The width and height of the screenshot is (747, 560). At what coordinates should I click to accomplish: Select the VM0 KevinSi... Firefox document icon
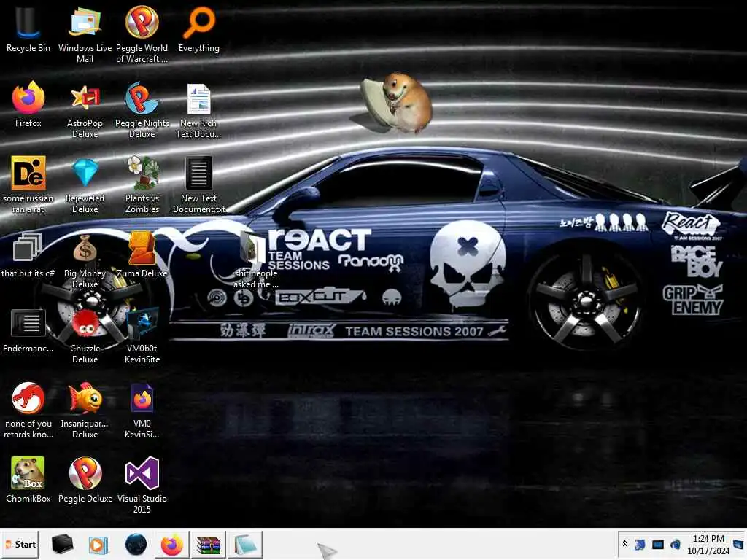point(142,411)
